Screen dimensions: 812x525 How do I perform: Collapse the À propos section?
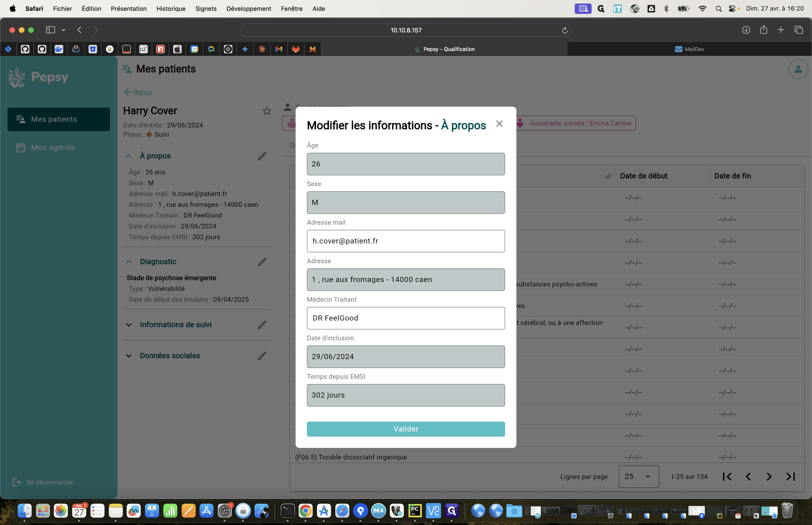pyautogui.click(x=129, y=156)
